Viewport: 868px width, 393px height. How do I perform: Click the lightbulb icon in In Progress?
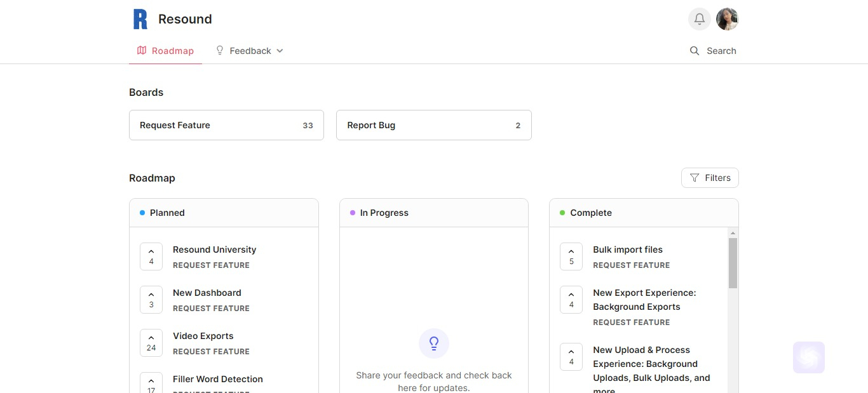click(434, 343)
